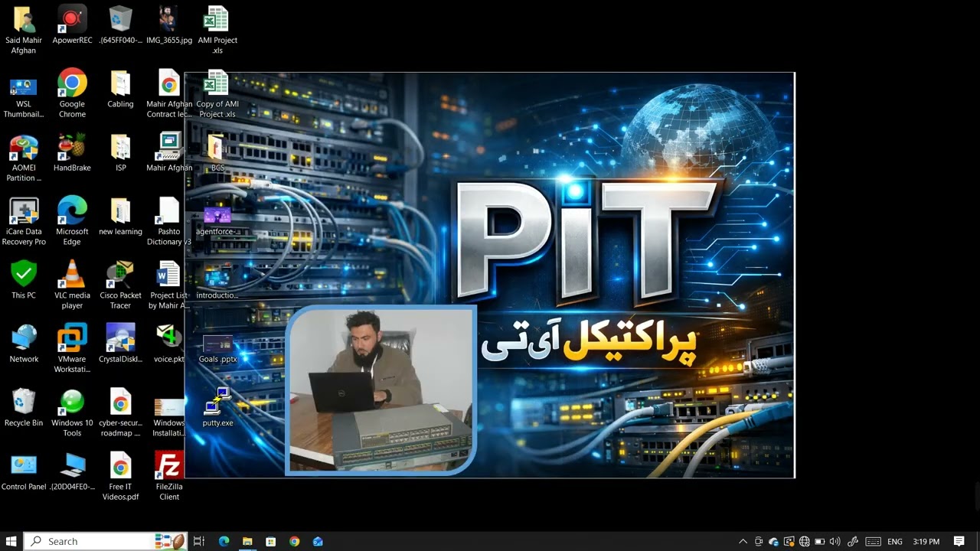Open the volume speaker control
The height and width of the screenshot is (551, 980).
coord(835,541)
